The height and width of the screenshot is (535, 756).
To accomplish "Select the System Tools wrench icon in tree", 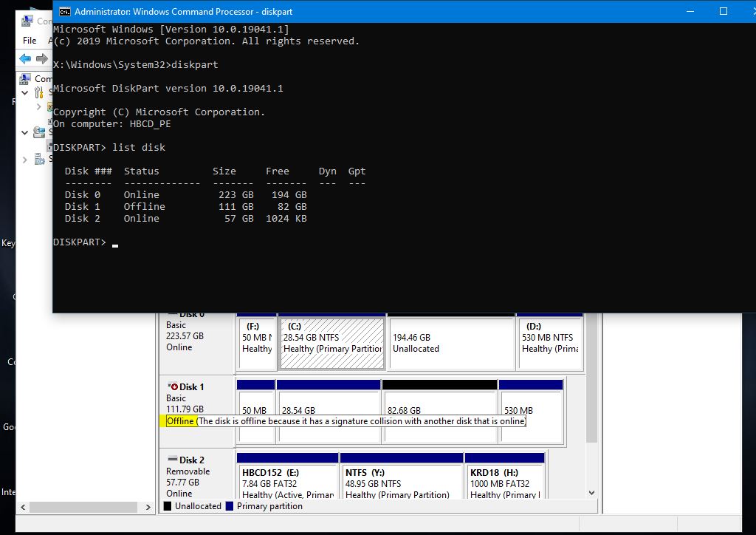I will point(38,92).
